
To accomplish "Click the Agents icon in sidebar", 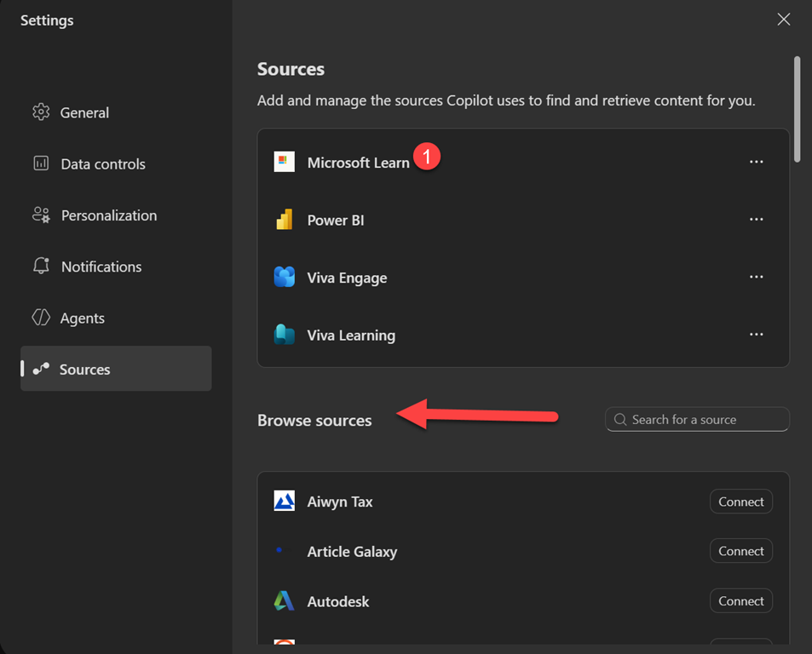I will pos(41,317).
